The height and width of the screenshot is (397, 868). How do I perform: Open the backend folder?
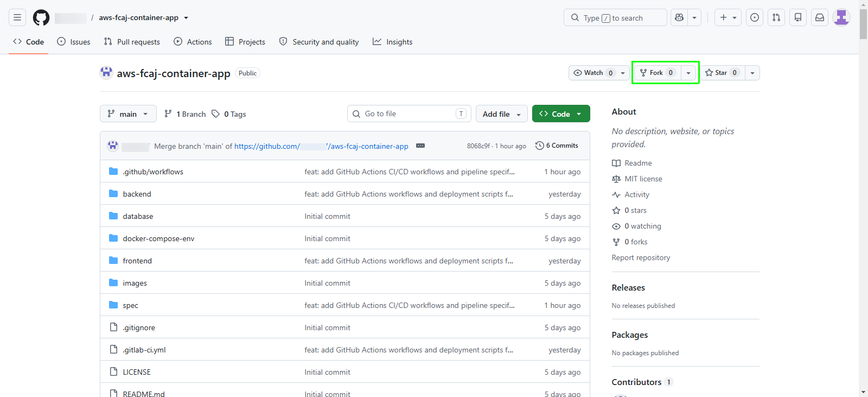pyautogui.click(x=137, y=194)
